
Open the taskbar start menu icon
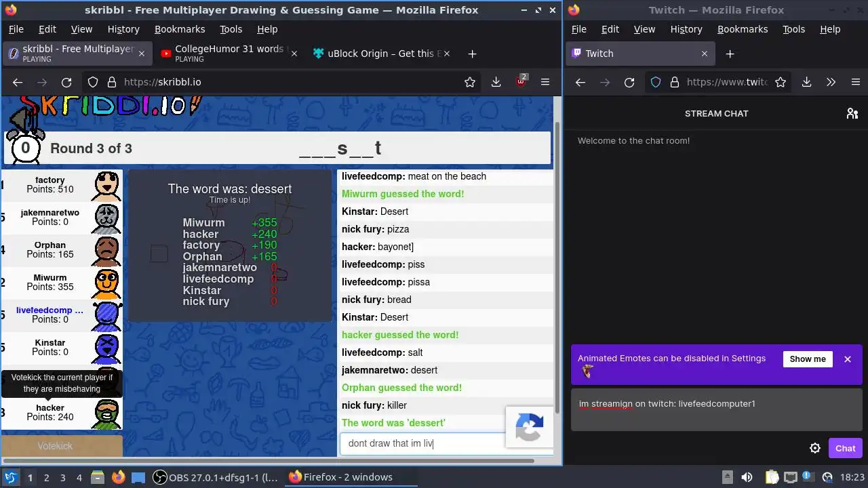pos(10,477)
